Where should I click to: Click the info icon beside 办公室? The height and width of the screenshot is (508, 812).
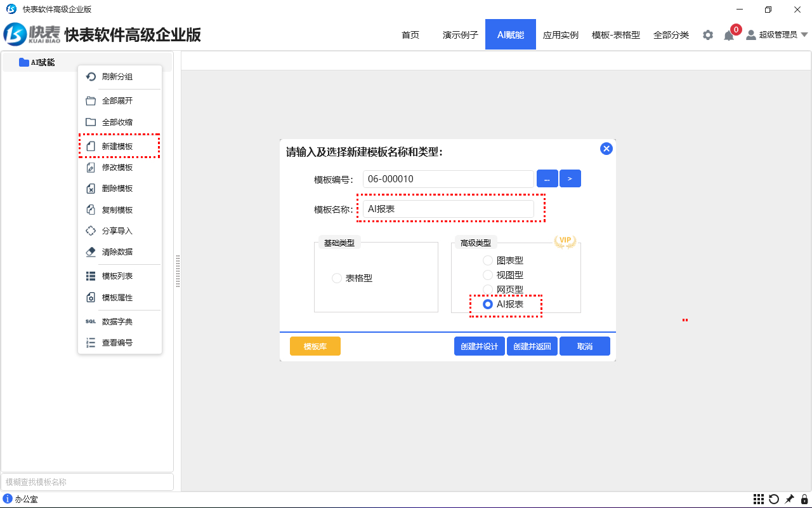(8, 499)
